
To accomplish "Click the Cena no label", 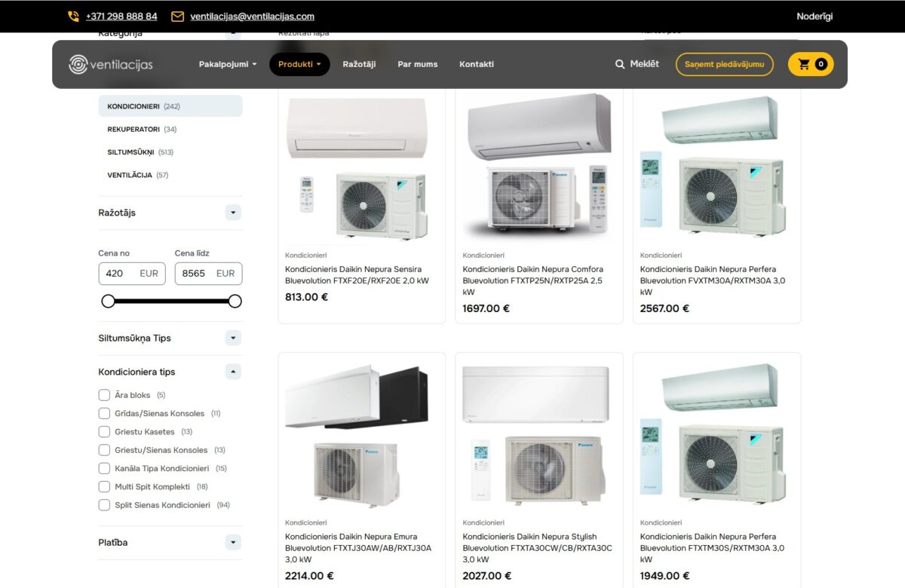I will click(114, 253).
